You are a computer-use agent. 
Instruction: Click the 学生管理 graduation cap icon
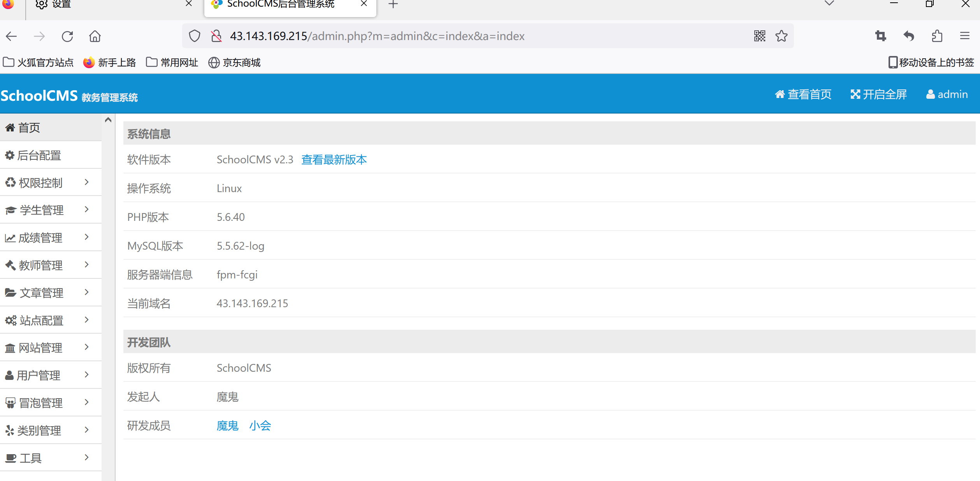click(11, 209)
